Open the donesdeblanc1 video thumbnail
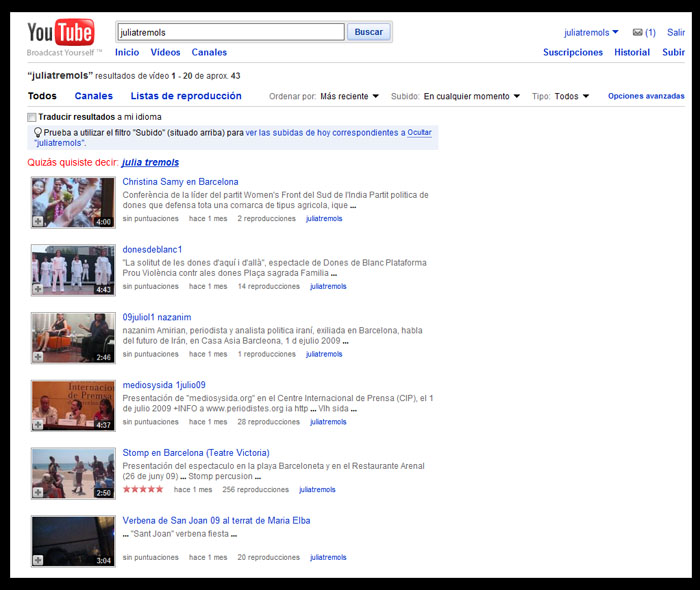Screen dimensions: 700x590 (x=73, y=270)
